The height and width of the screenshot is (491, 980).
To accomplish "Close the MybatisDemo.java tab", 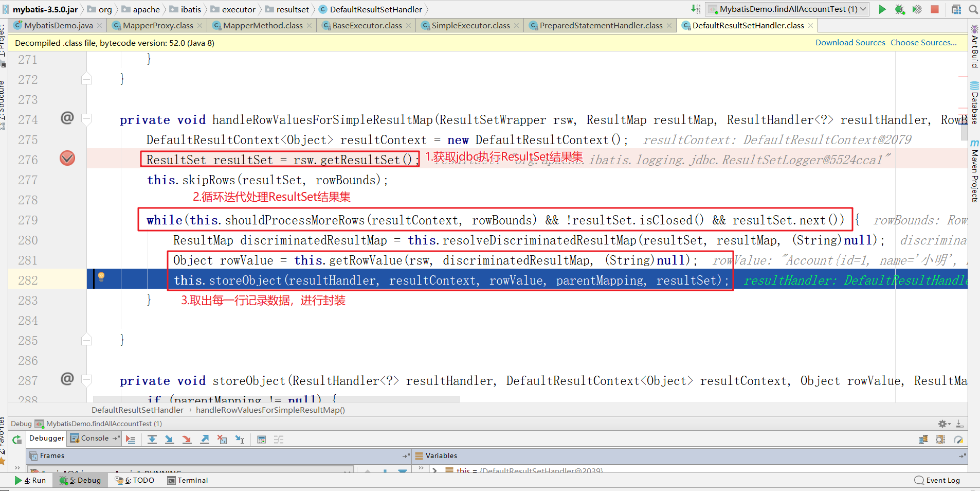I will [100, 26].
